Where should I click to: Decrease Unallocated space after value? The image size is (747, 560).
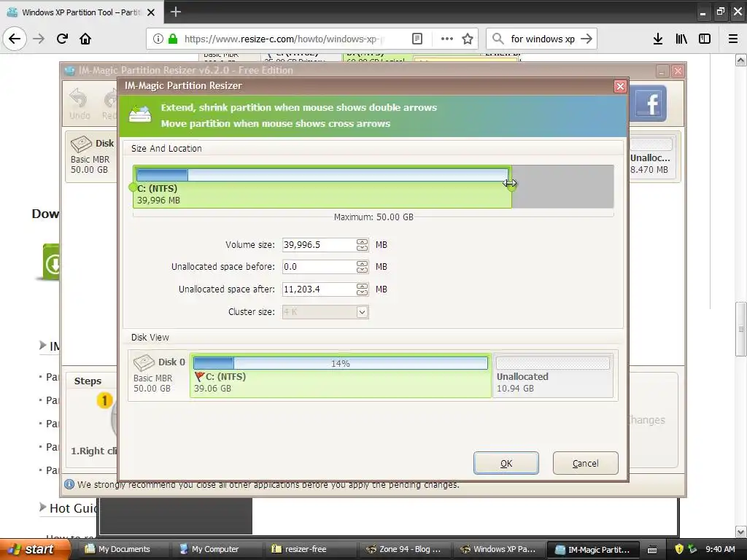(x=362, y=292)
